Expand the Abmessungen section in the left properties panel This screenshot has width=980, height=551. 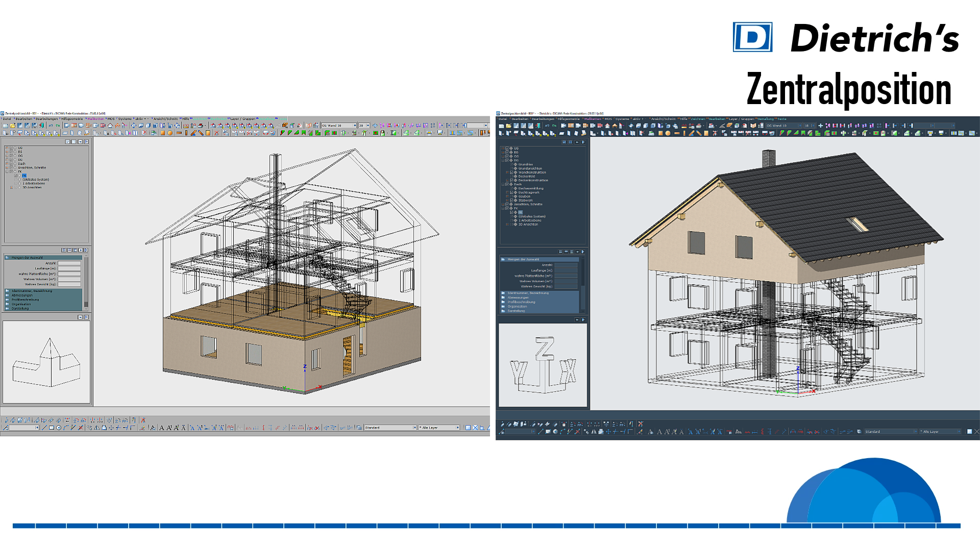(x=43, y=295)
